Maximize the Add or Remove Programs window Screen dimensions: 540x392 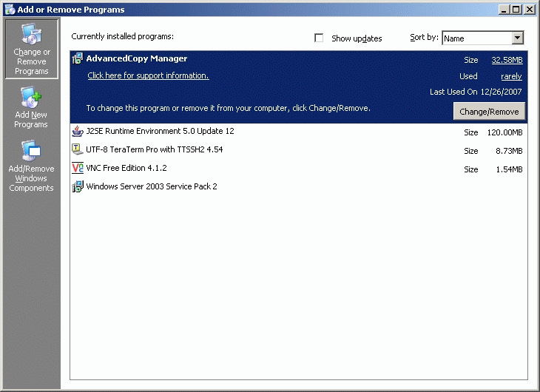tap(516, 10)
